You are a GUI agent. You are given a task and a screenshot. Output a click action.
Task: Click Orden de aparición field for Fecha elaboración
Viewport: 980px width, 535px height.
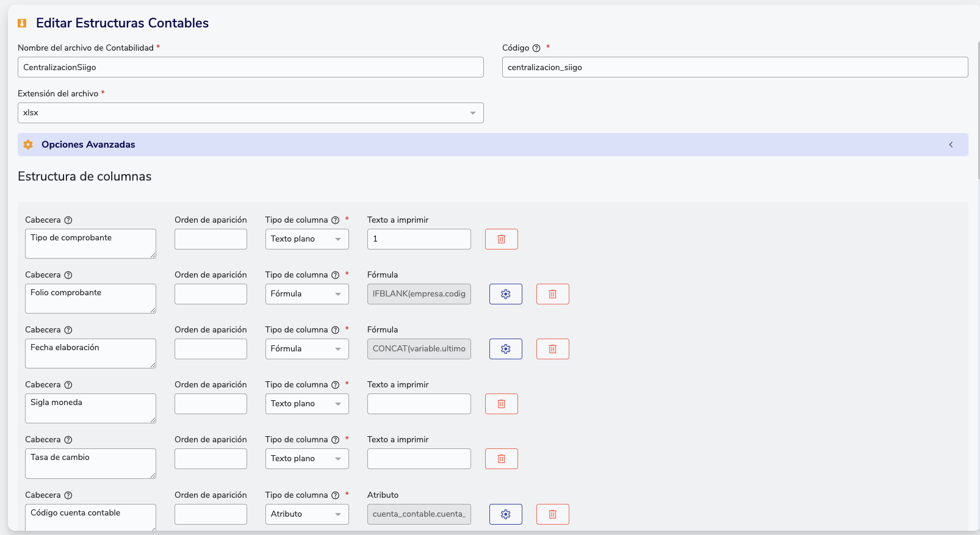tap(211, 349)
